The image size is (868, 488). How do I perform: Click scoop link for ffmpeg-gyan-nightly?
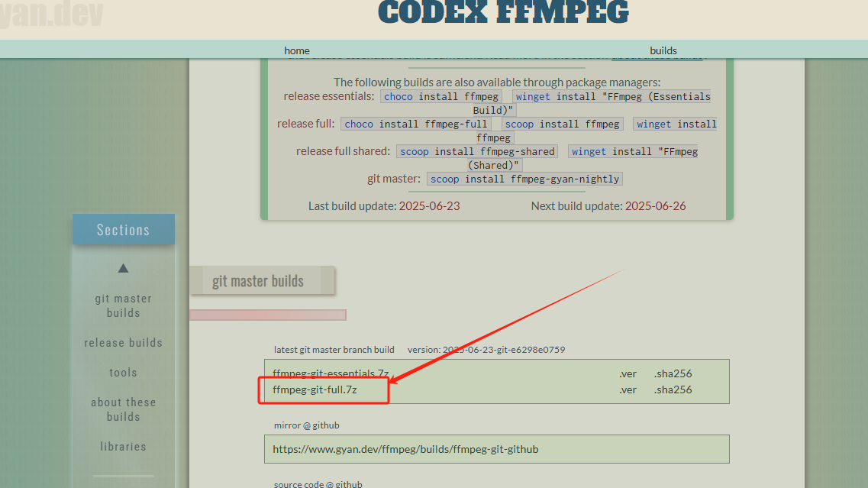tap(444, 179)
